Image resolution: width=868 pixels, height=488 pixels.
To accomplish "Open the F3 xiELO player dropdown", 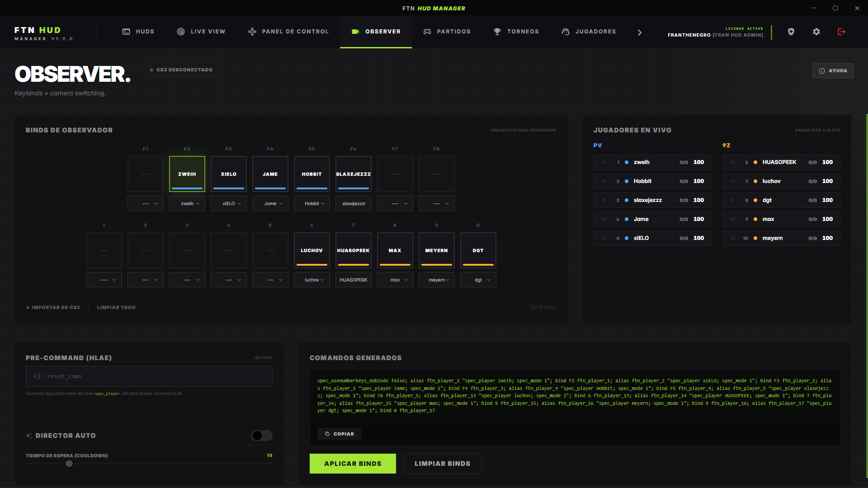I will pyautogui.click(x=229, y=204).
